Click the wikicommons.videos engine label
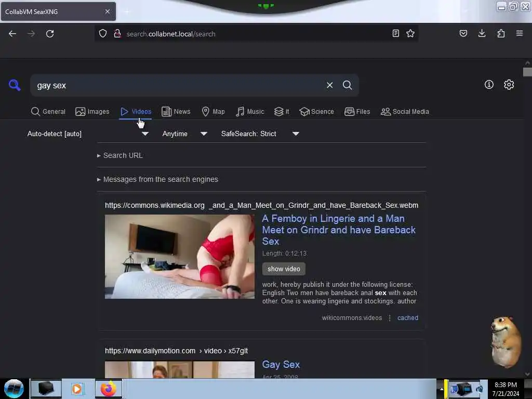The height and width of the screenshot is (399, 532). pyautogui.click(x=352, y=318)
